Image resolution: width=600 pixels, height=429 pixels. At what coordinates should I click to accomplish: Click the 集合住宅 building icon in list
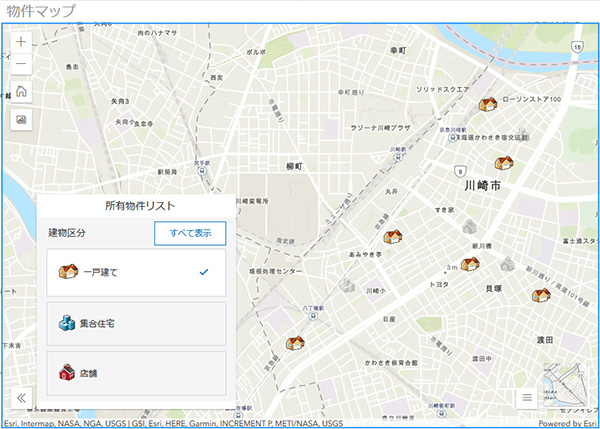[68, 324]
